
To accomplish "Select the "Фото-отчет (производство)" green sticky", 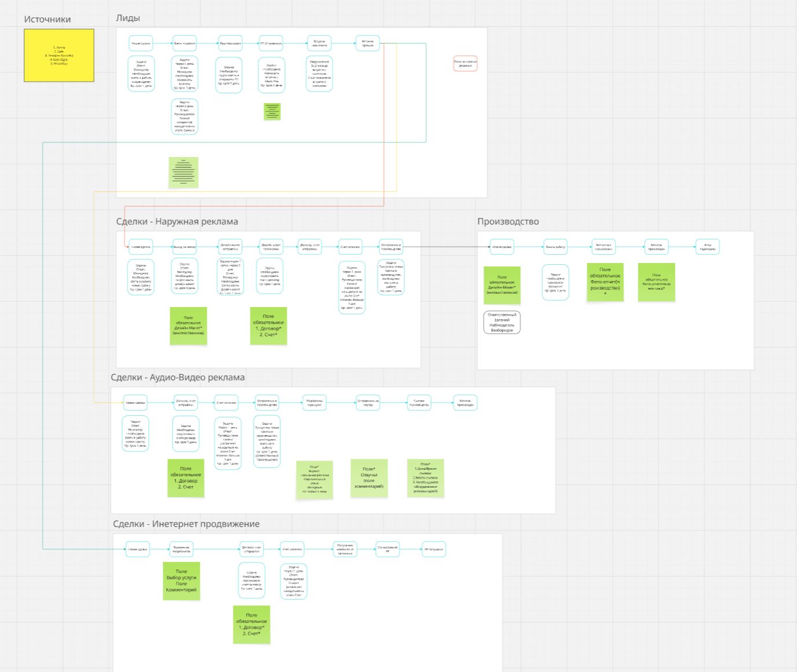I will (x=605, y=282).
